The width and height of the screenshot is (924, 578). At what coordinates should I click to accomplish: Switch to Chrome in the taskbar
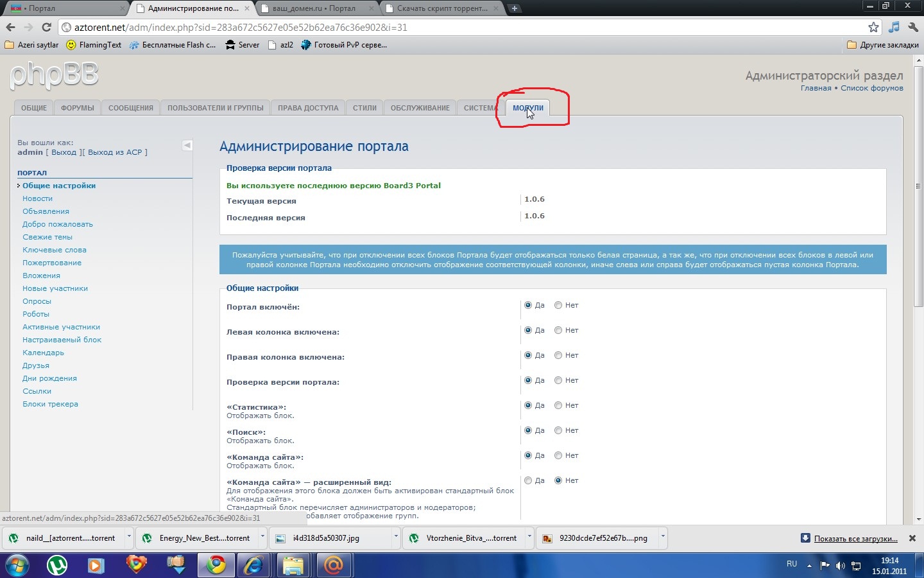(216, 565)
